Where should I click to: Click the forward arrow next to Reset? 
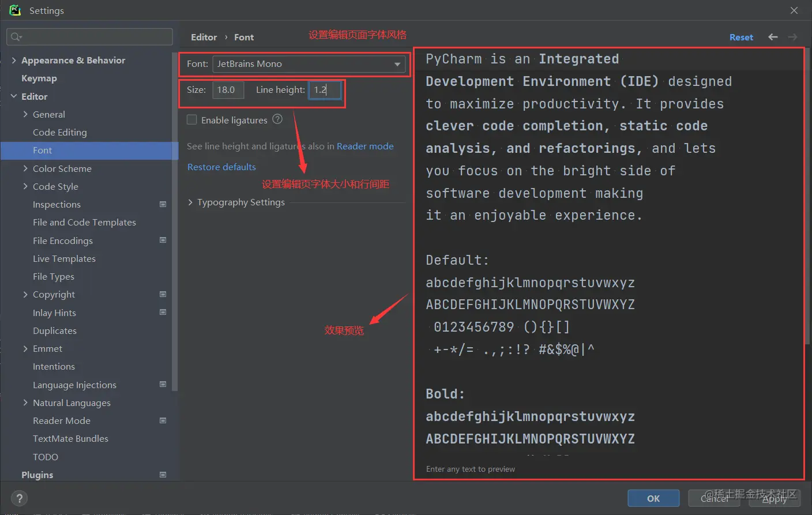click(792, 37)
